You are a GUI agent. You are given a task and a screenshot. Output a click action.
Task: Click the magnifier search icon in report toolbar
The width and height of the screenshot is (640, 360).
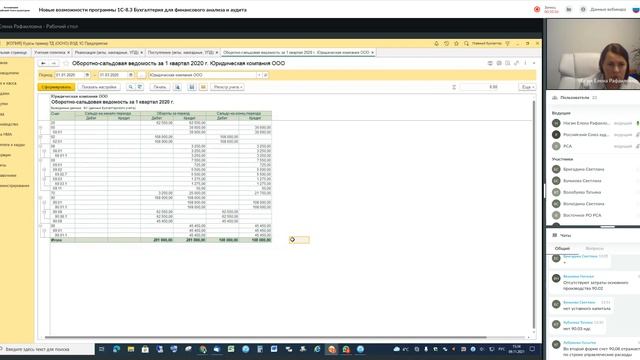click(130, 87)
